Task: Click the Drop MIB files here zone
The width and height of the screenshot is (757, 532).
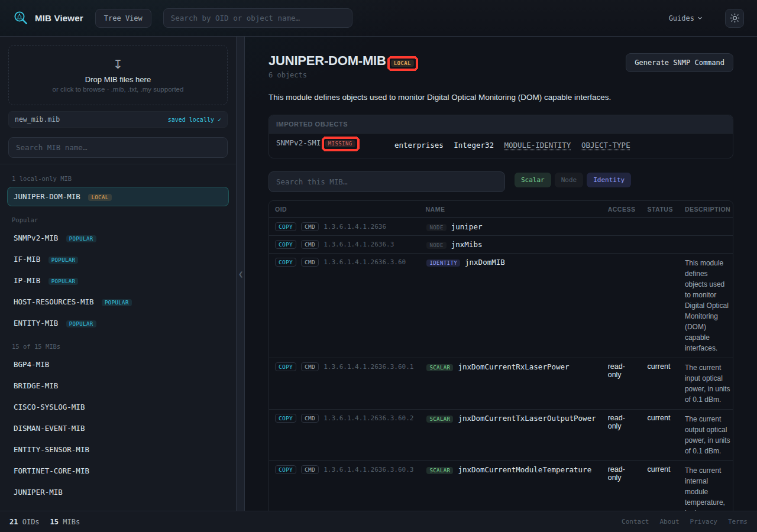Action: click(x=118, y=75)
